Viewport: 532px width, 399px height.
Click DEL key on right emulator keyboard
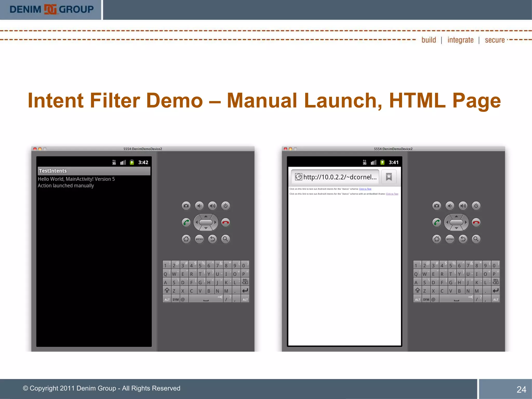[x=496, y=282]
